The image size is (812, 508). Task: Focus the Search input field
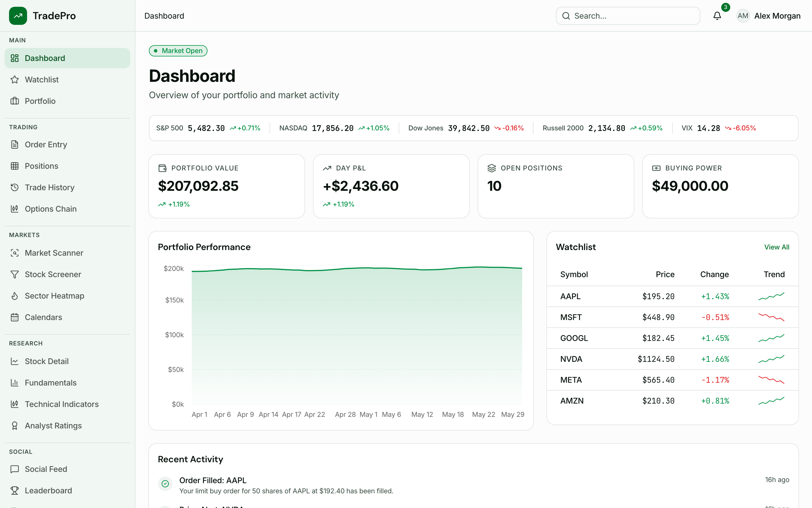tap(628, 16)
